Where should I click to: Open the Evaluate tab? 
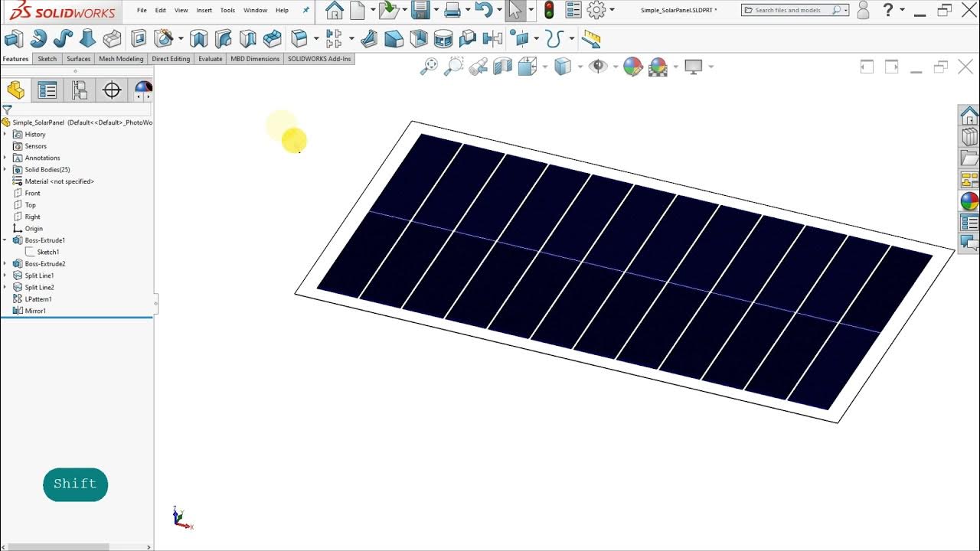pos(210,59)
